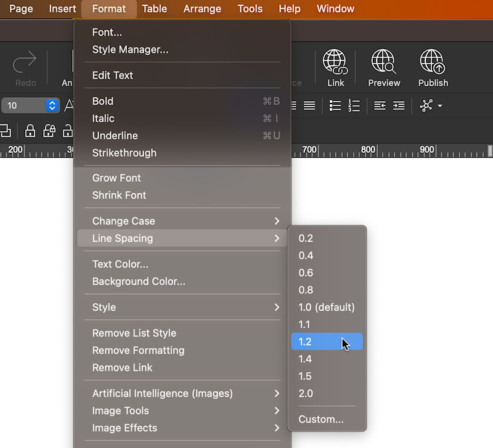Select 1.5 line spacing
Image resolution: width=493 pixels, height=448 pixels.
point(305,377)
